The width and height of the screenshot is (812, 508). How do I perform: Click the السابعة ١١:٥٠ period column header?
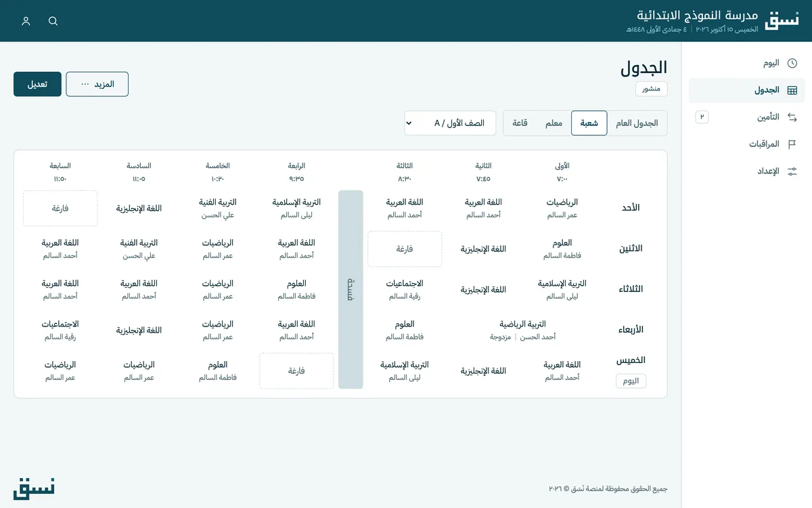60,172
